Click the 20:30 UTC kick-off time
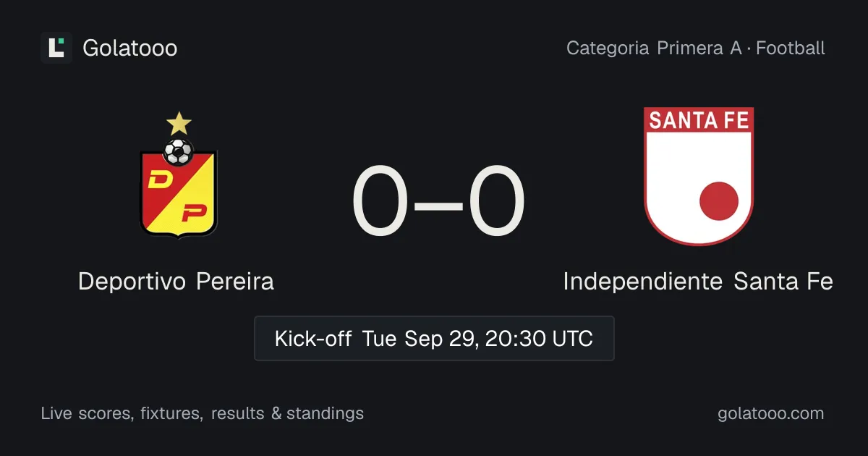The height and width of the screenshot is (456, 868). [x=538, y=338]
